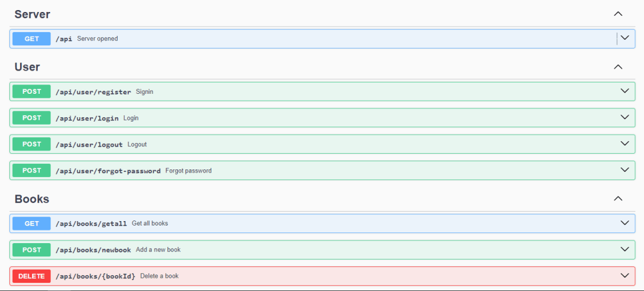Open the /api/books/newbook path
Viewport: 644px width, 291px height.
coord(93,249)
